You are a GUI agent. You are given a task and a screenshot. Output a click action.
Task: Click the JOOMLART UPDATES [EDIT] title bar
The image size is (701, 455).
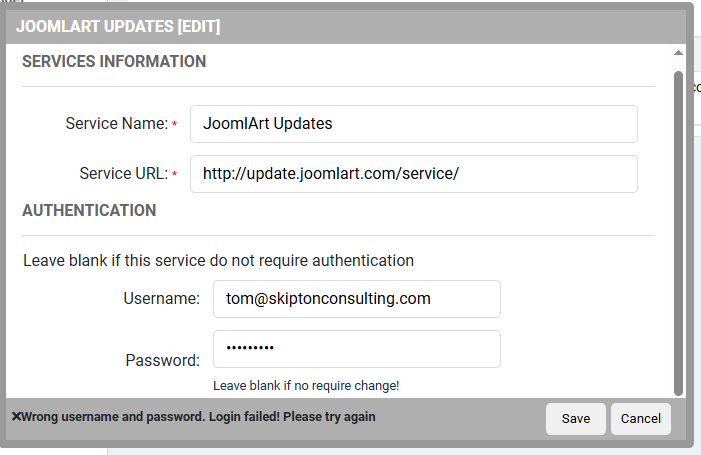coord(118,26)
